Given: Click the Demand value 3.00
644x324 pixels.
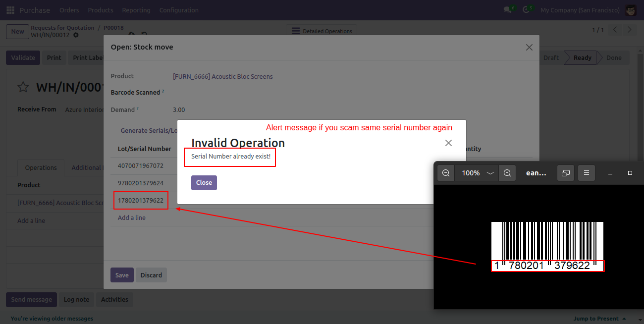Looking at the screenshot, I should 179,109.
